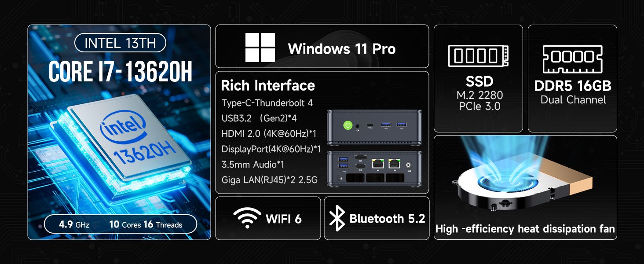Select the Windows 11 Pro text
The image size is (644, 264).
tap(341, 49)
